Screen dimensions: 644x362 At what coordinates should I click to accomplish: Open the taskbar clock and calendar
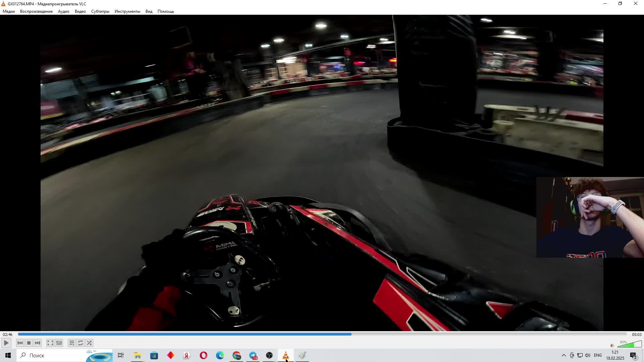coord(615,355)
